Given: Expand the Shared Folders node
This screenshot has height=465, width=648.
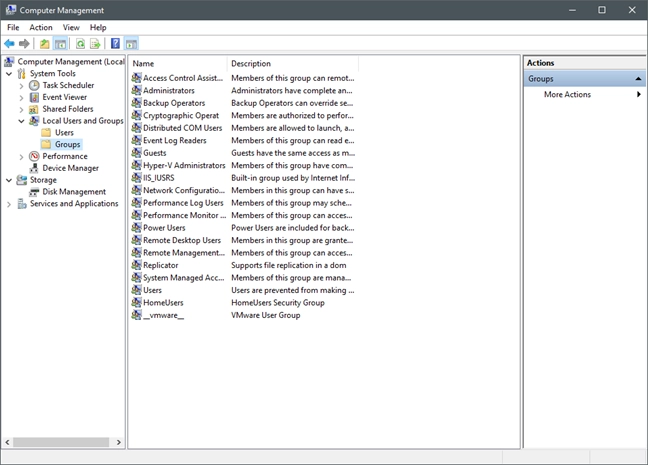Looking at the screenshot, I should click(21, 110).
